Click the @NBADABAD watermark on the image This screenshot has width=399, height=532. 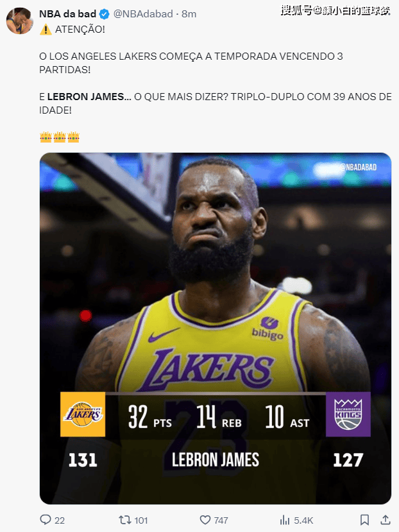click(x=359, y=167)
